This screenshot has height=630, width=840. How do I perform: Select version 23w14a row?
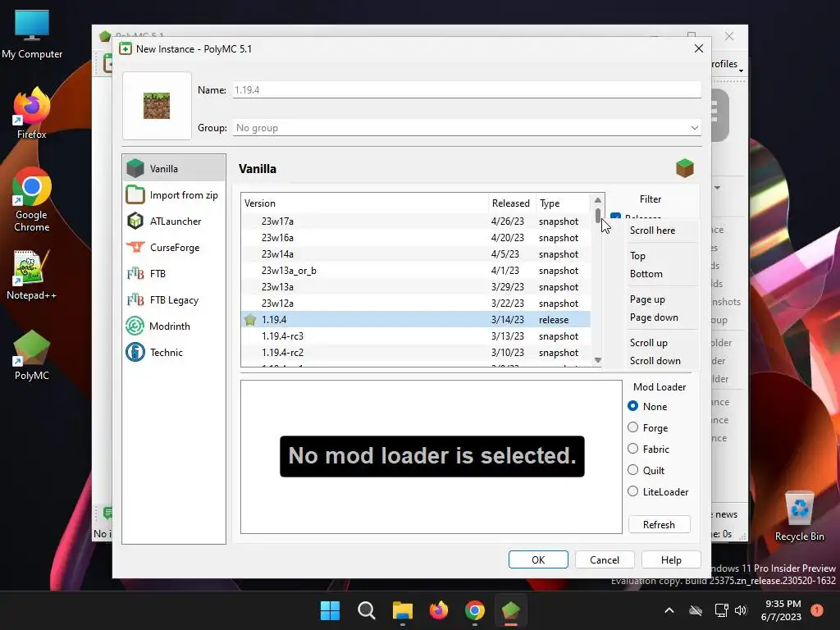416,254
